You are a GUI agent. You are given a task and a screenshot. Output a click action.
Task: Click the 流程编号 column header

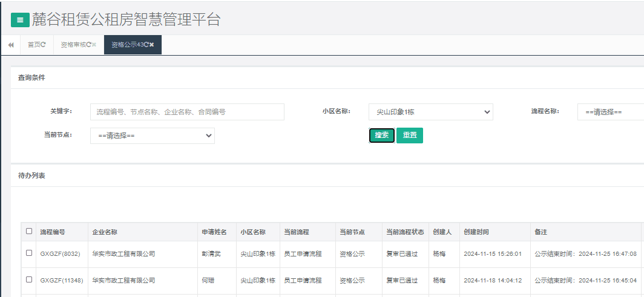(x=53, y=232)
